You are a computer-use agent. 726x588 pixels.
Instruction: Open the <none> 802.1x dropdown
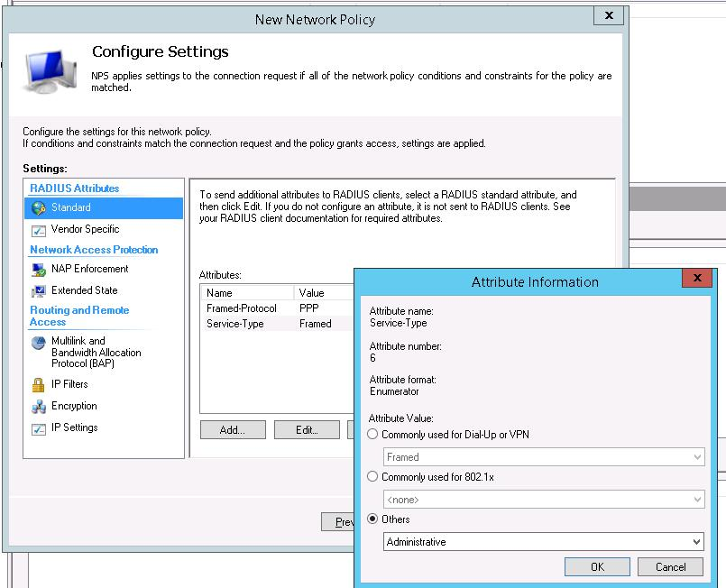click(544, 500)
